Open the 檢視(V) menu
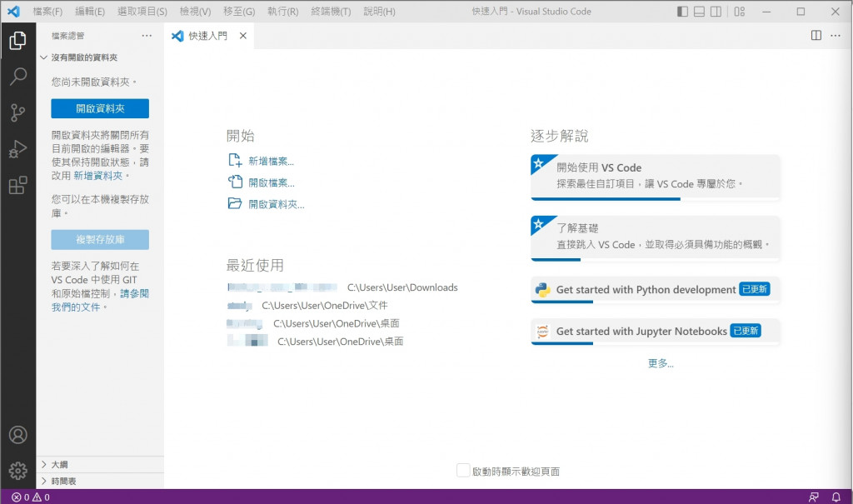 point(195,12)
